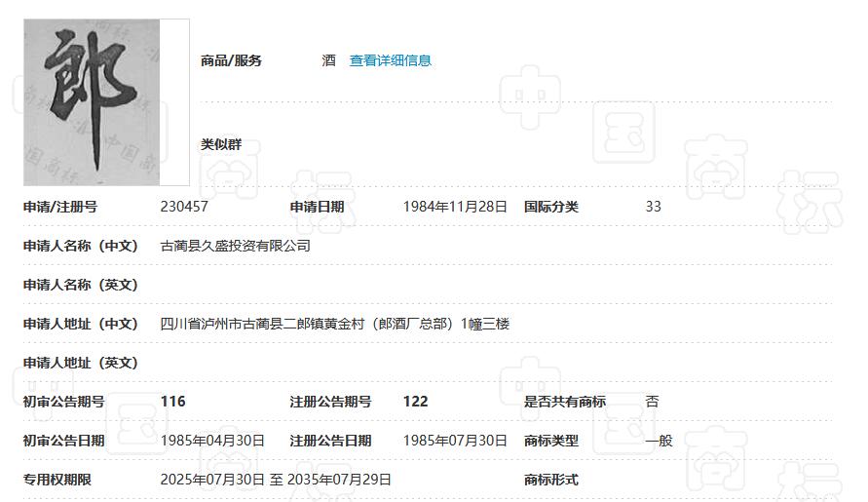Screen dimensions: 868x502
Task: Click trademark type value 一般
Action: coord(659,441)
